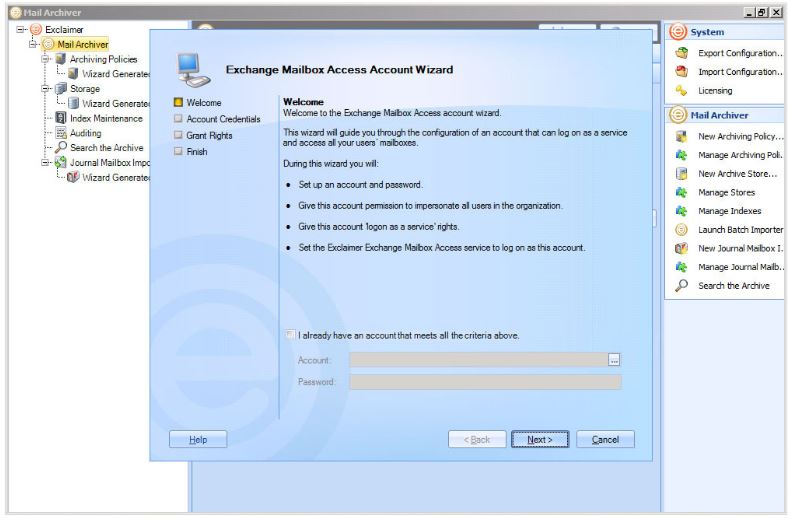Open Export Configuration task
Viewport: 792px width, 519px height.
point(740,53)
